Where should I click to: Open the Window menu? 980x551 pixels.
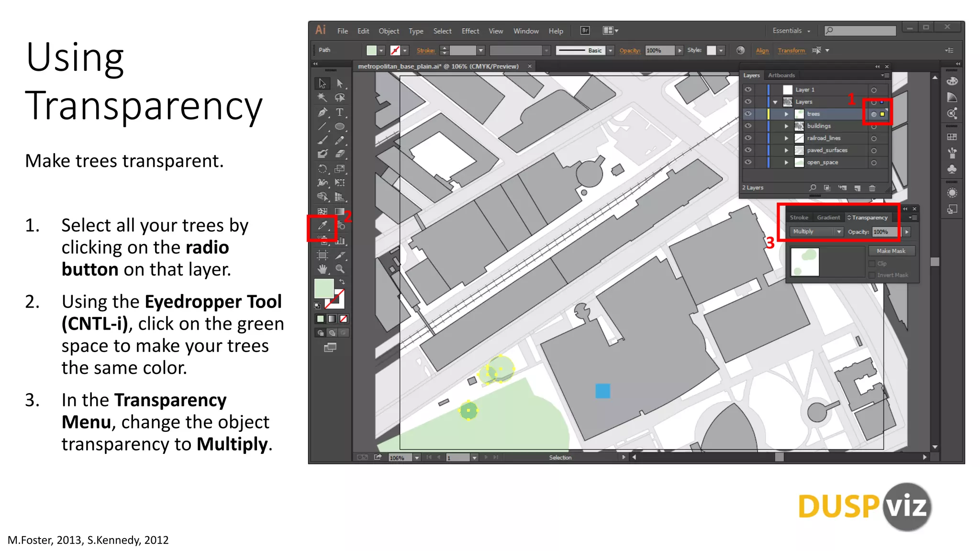[x=526, y=31]
